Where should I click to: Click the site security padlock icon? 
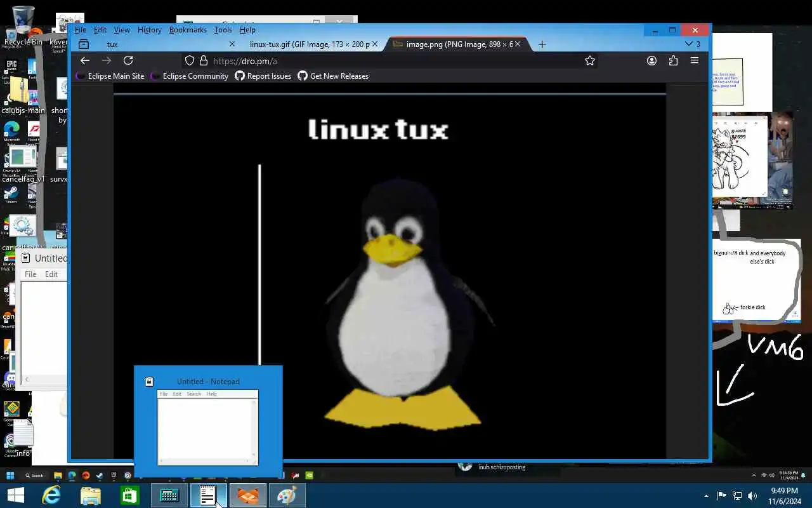point(204,61)
